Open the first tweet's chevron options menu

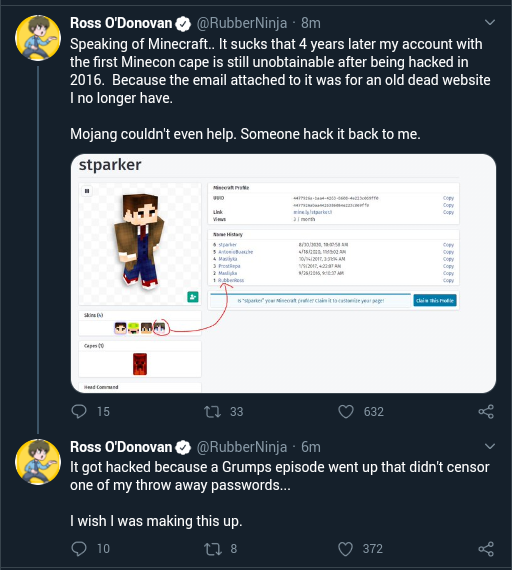(490, 23)
